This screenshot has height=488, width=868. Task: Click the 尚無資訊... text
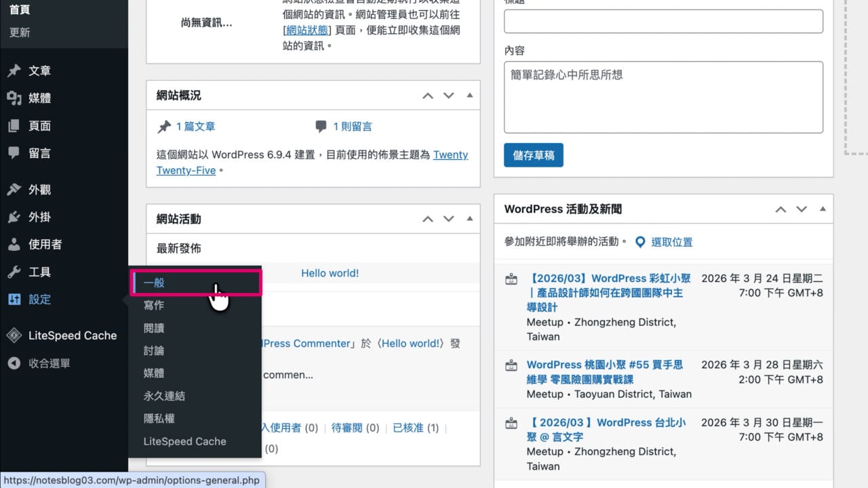(206, 23)
